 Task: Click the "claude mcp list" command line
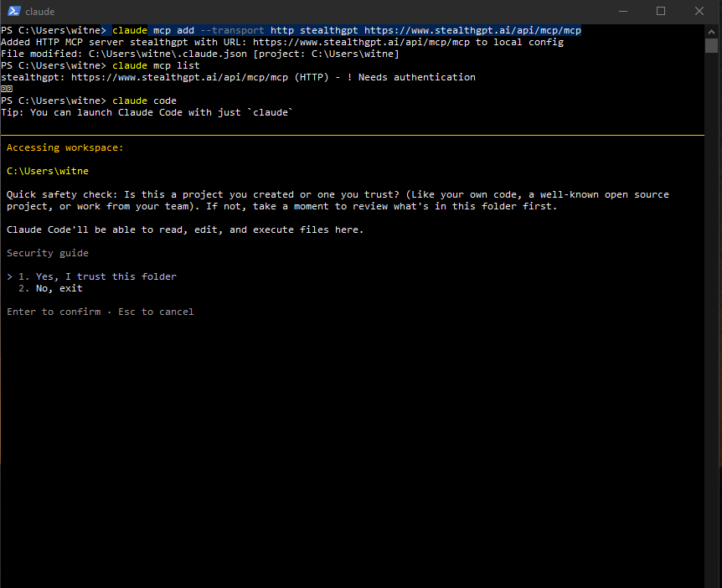click(x=101, y=65)
